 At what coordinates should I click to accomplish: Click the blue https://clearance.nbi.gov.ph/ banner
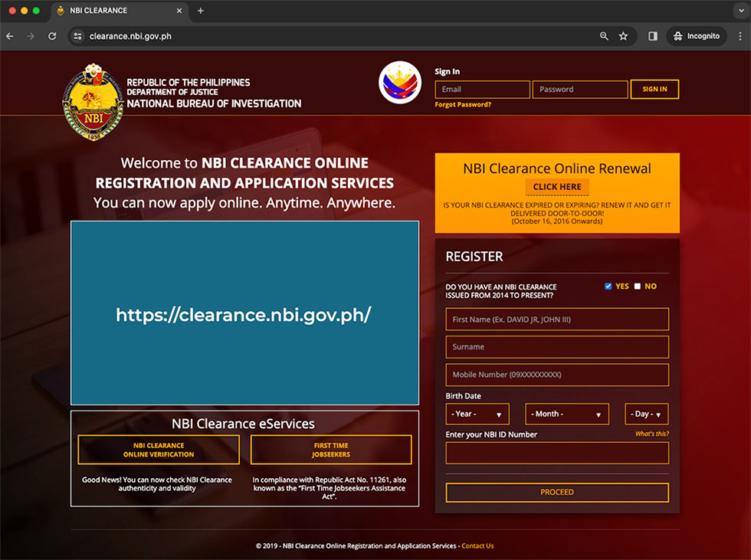(244, 313)
